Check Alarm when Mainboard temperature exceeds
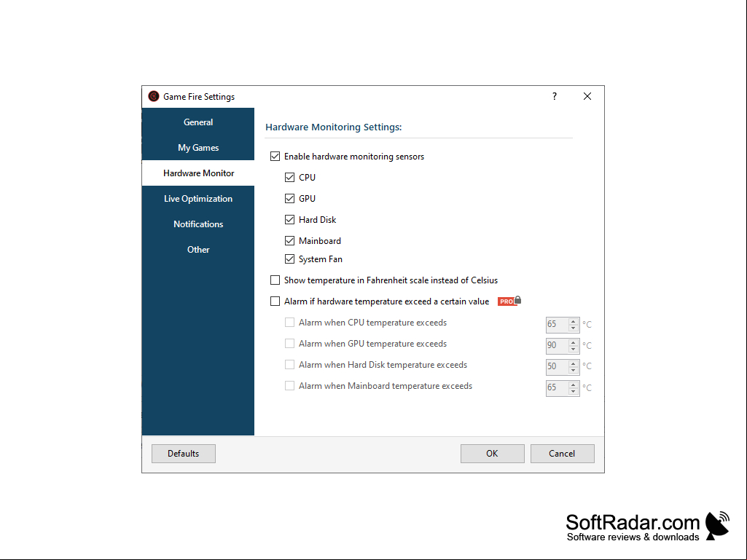The image size is (747, 560). pos(289,386)
